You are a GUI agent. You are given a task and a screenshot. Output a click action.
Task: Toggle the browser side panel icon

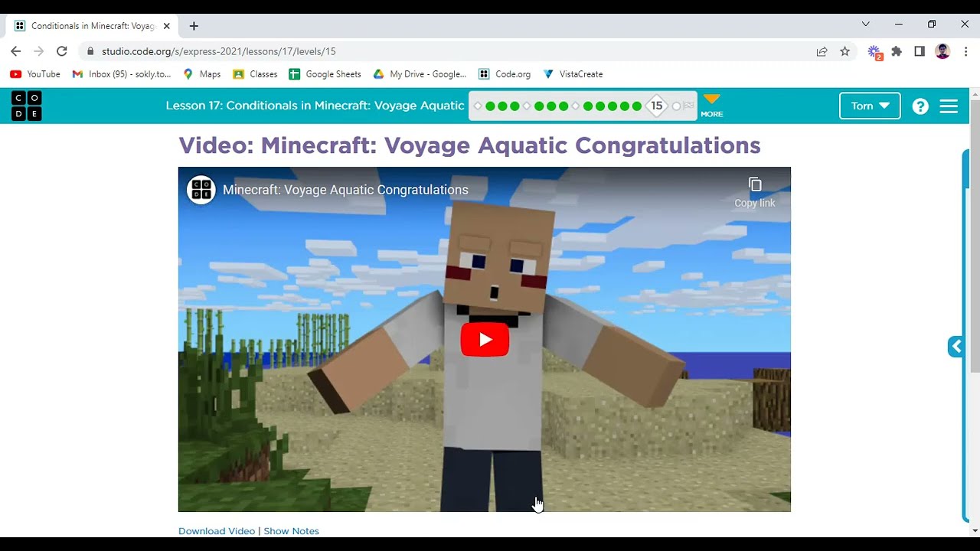[x=920, y=51]
